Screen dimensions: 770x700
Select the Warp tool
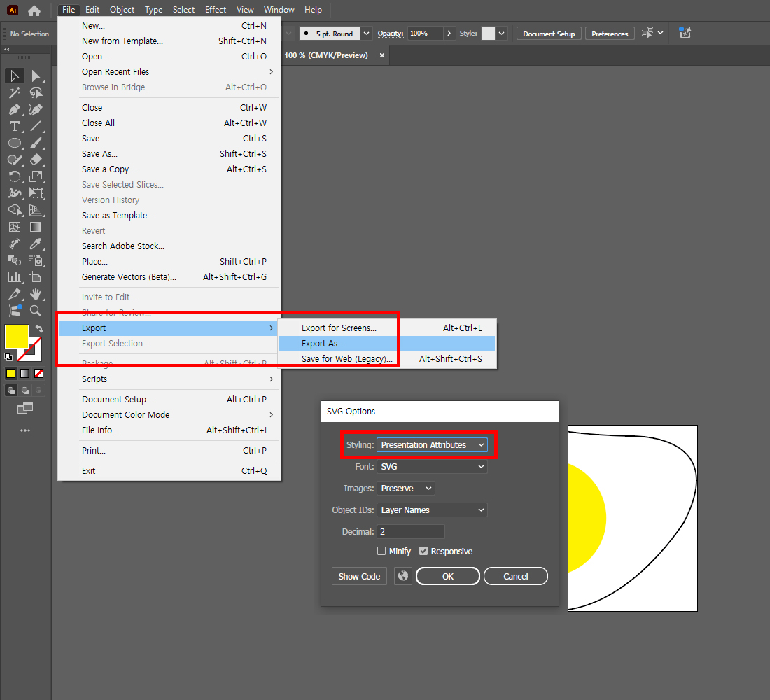pyautogui.click(x=15, y=193)
